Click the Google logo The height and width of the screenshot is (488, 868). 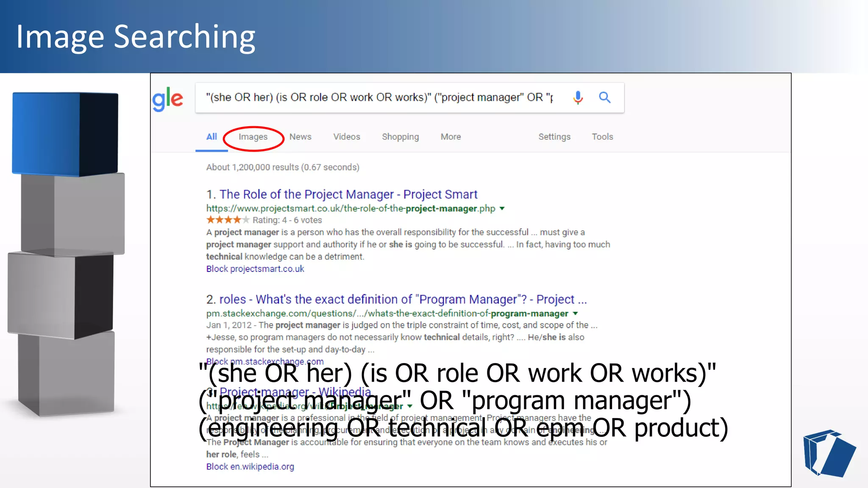168,99
